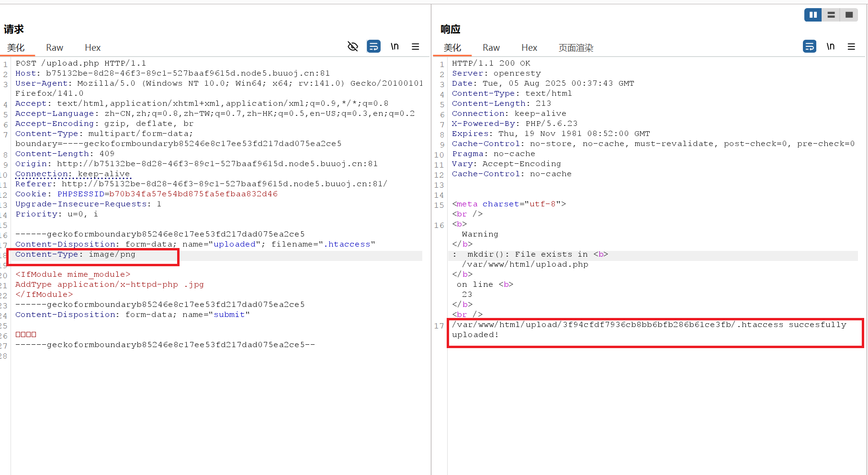Switch response view to Hex tab
This screenshot has height=475, width=868.
coord(530,47)
